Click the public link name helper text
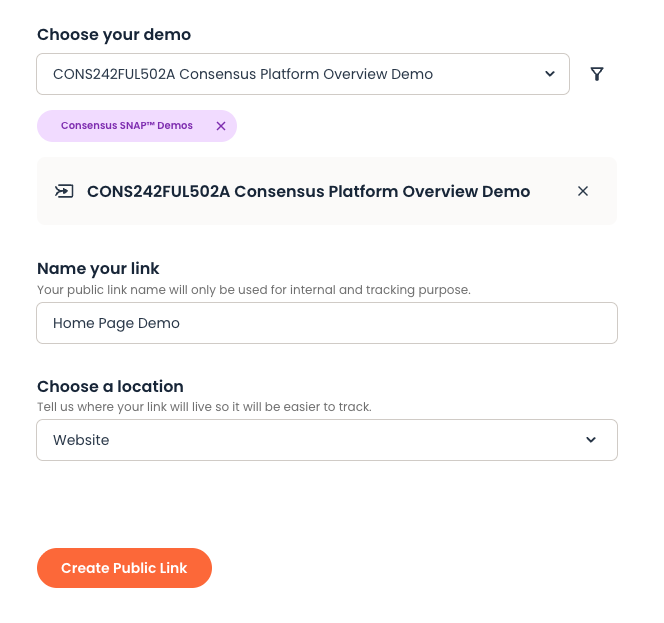 coord(253,290)
